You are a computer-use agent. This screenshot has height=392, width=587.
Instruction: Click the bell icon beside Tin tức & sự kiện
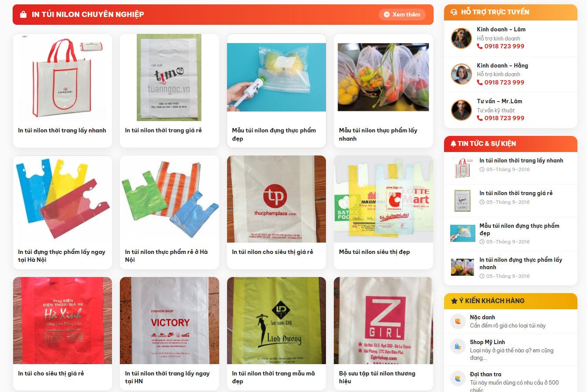[453, 144]
